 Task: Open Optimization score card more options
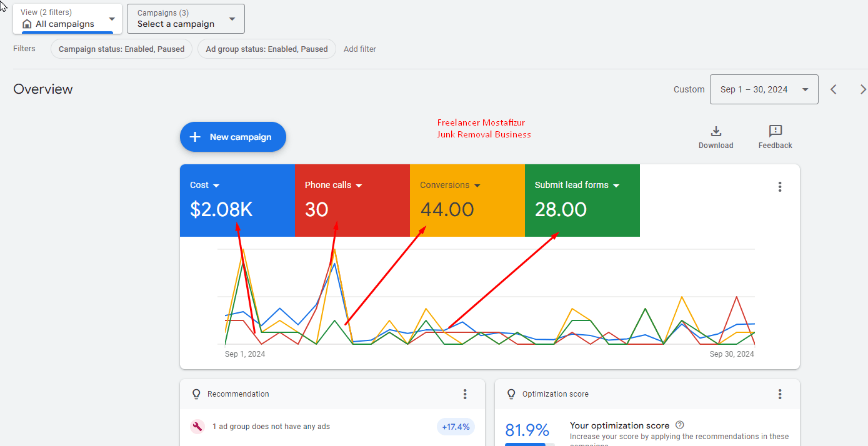(x=779, y=394)
